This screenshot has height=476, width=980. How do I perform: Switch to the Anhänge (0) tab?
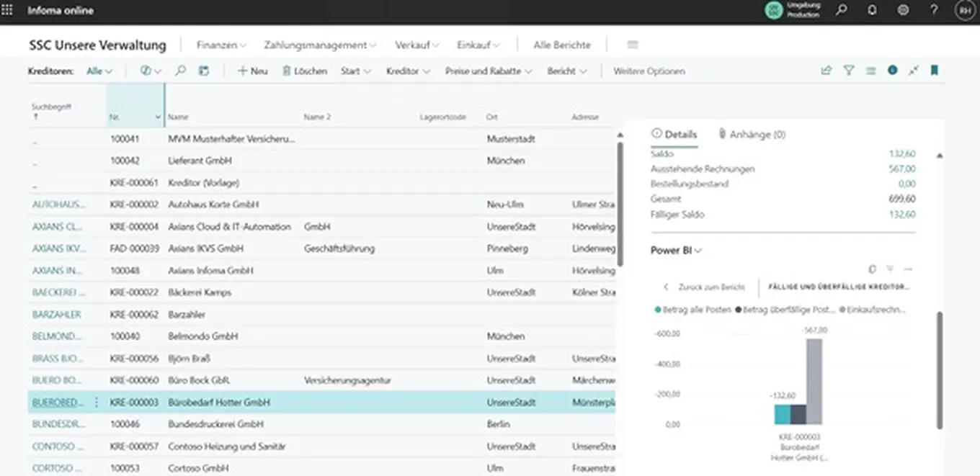[752, 135]
